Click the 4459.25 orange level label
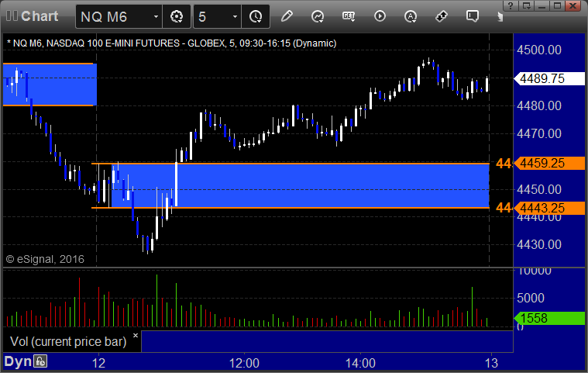This screenshot has width=588, height=373. tap(549, 163)
